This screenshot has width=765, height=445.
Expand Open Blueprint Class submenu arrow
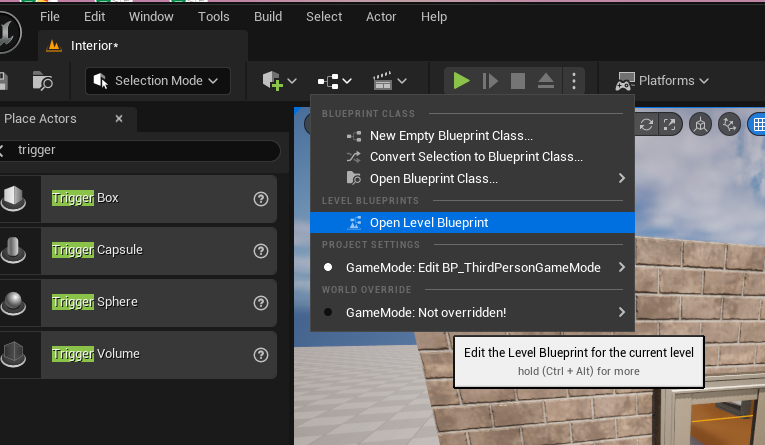[x=622, y=178]
